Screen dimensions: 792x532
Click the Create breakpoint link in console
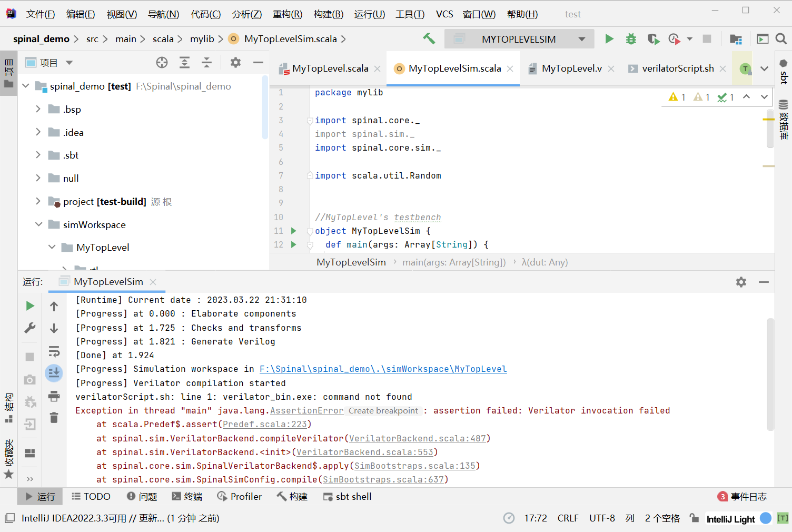click(383, 410)
